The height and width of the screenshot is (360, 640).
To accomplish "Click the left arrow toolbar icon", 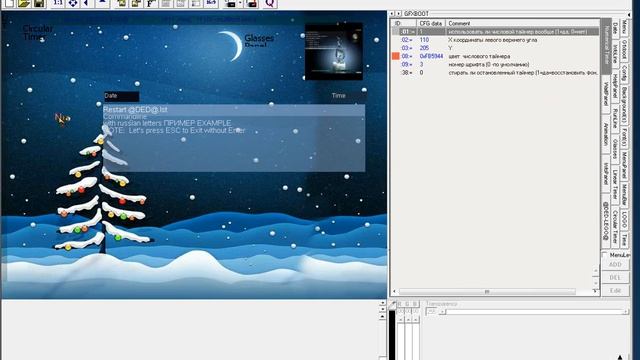I will (x=87, y=3).
